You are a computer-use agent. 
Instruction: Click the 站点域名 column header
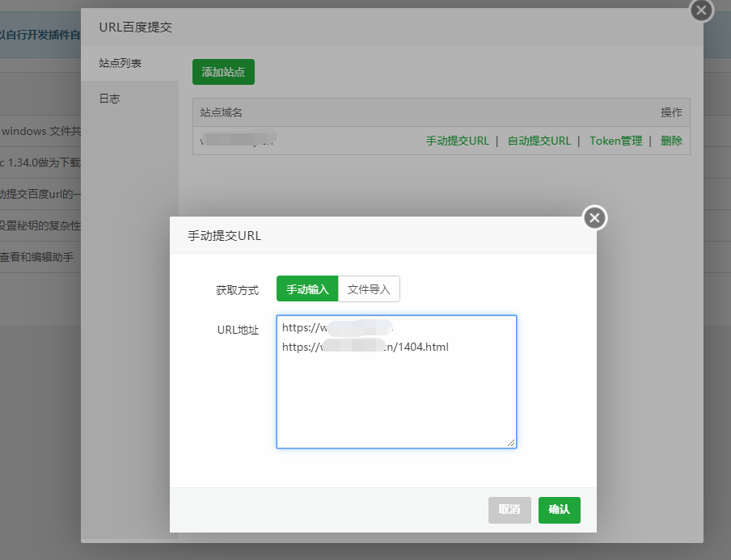[221, 112]
